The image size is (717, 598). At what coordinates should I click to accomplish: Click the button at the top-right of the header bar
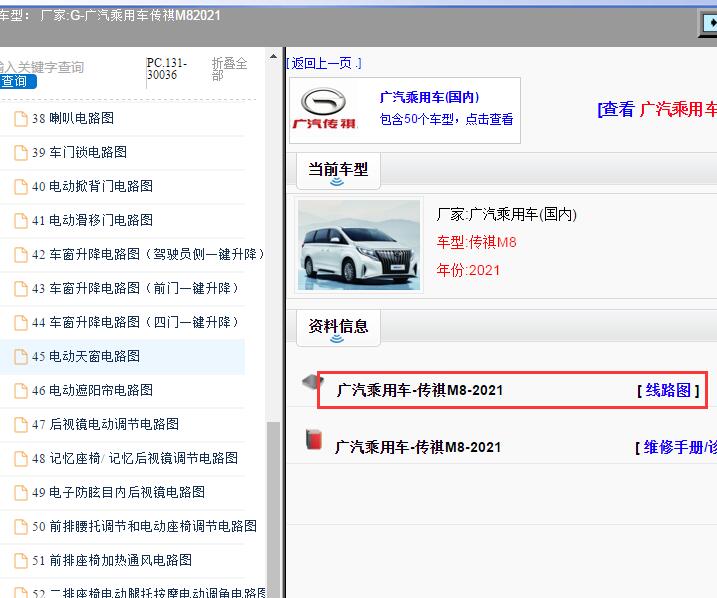tap(708, 23)
